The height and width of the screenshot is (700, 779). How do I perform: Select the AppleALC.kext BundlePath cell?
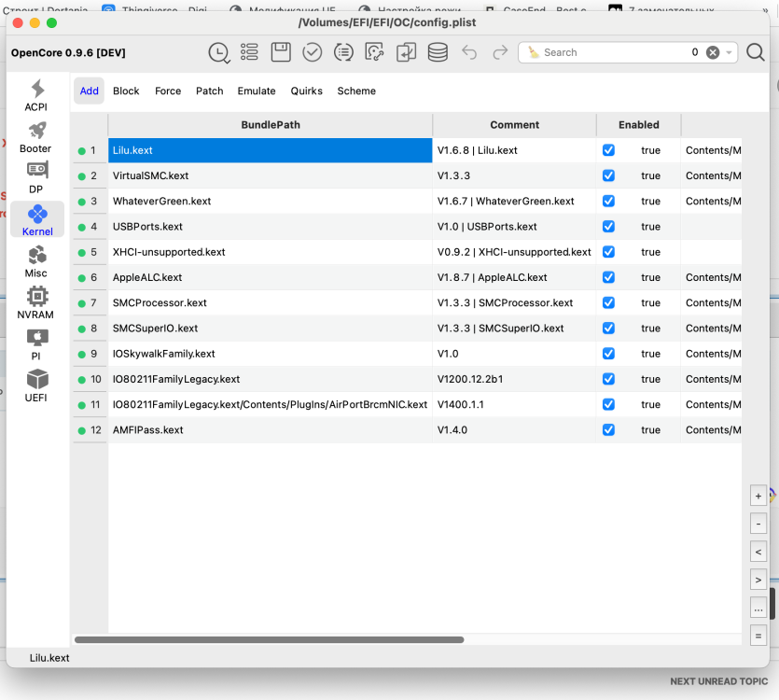click(x=271, y=277)
